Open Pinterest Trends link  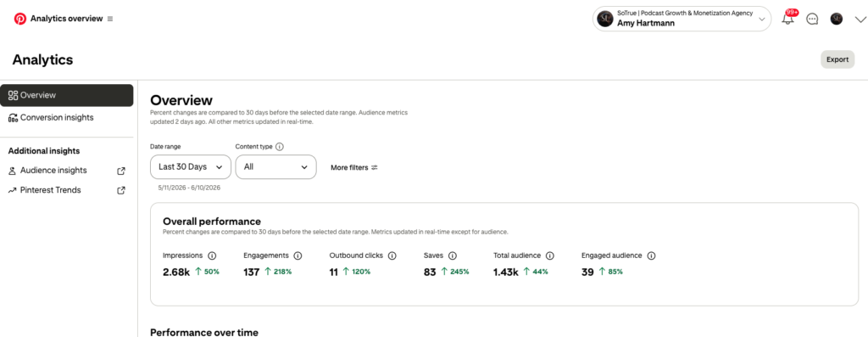tap(50, 190)
